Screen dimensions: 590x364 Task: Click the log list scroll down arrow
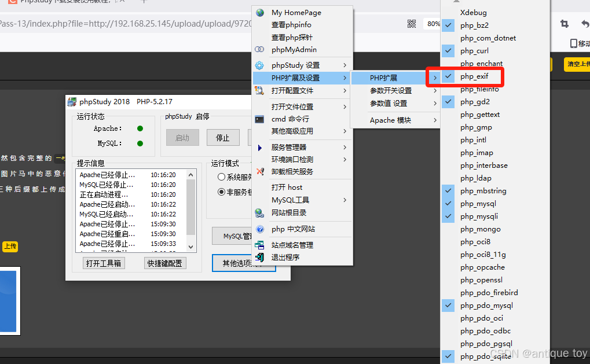190,247
